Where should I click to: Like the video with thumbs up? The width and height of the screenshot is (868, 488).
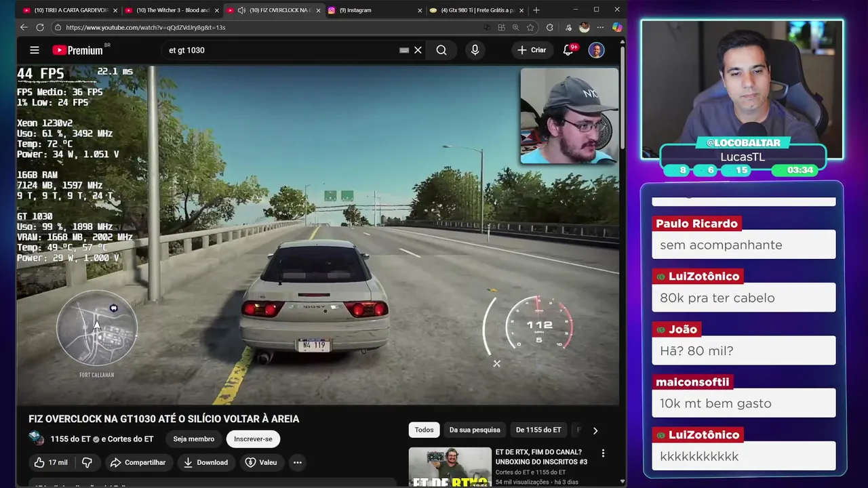(52, 462)
